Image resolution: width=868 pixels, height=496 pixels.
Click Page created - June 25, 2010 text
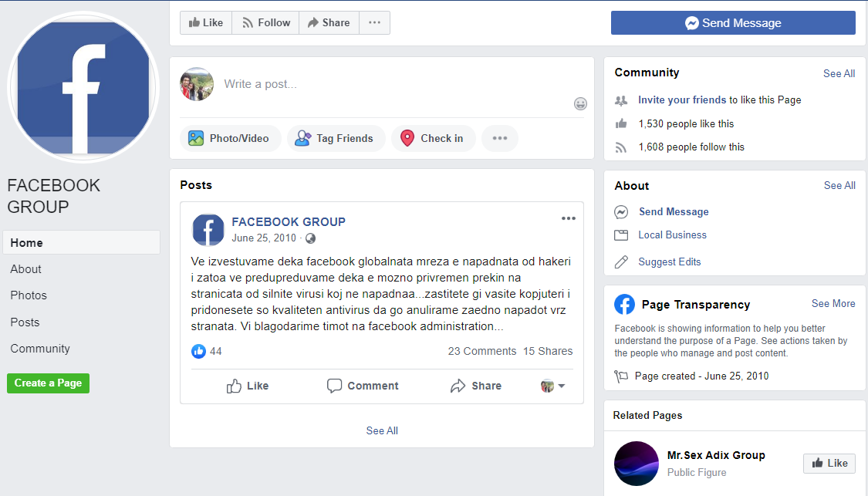(701, 376)
